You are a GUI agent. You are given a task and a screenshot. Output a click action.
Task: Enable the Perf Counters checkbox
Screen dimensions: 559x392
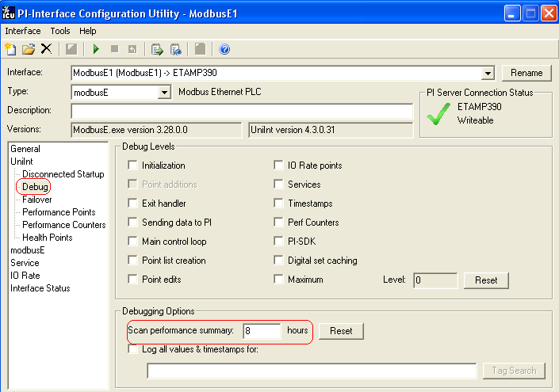(278, 223)
